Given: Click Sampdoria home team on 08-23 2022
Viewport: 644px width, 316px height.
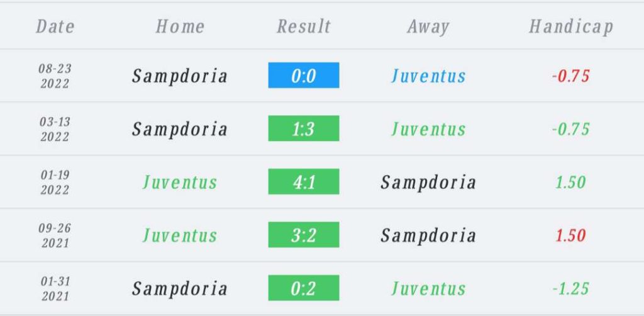Looking at the screenshot, I should [x=179, y=76].
